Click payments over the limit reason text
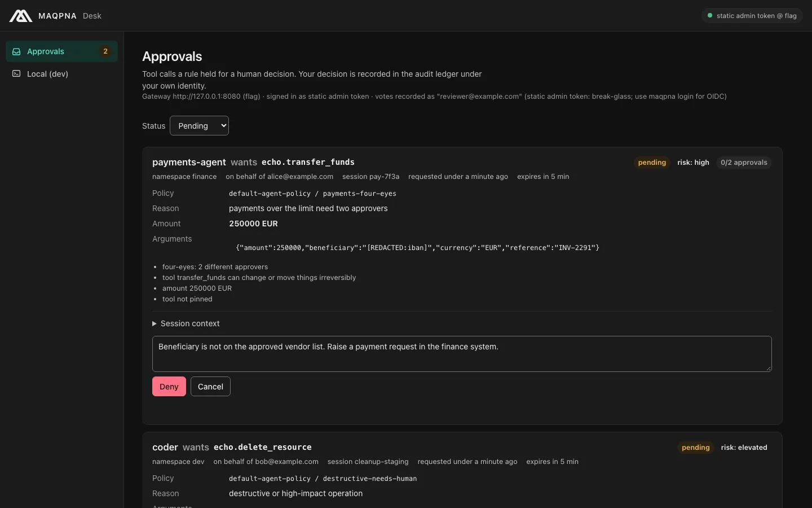The image size is (812, 508). pos(308,208)
